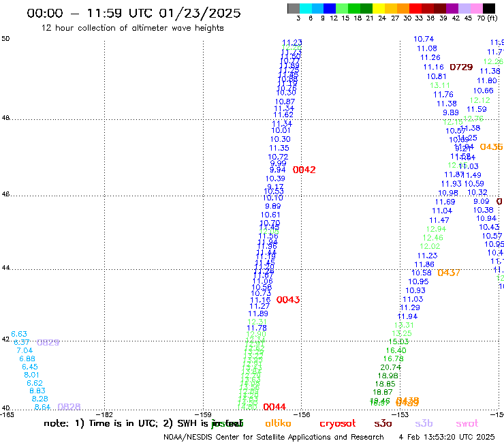The image size is (504, 443).
Task: Click the cryosat legend name
Action: click(338, 423)
